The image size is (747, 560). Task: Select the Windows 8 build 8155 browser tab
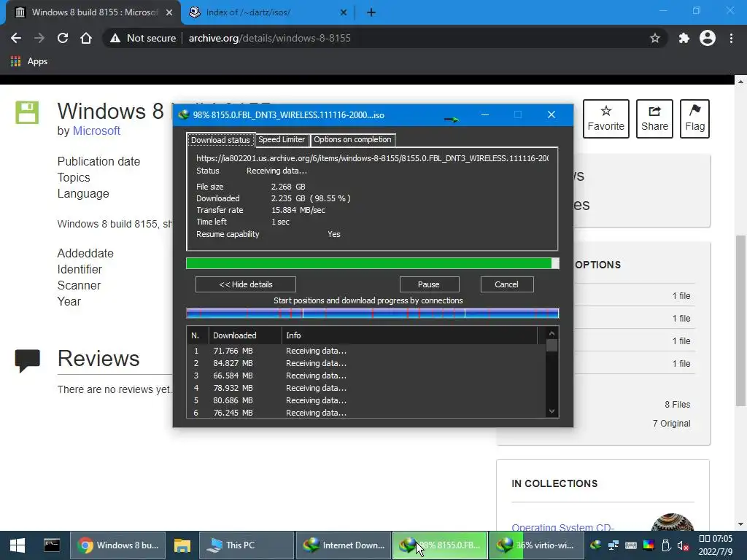point(93,12)
